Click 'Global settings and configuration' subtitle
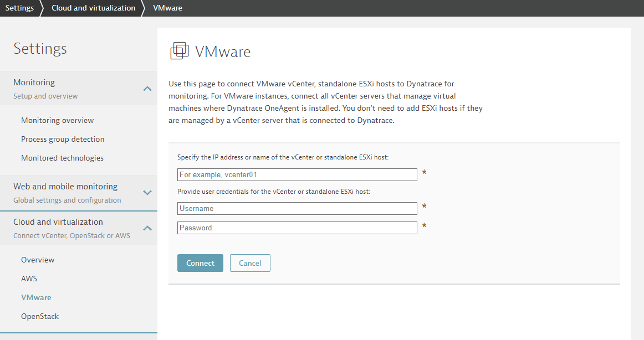Screen dimensions: 644x340 [68, 200]
